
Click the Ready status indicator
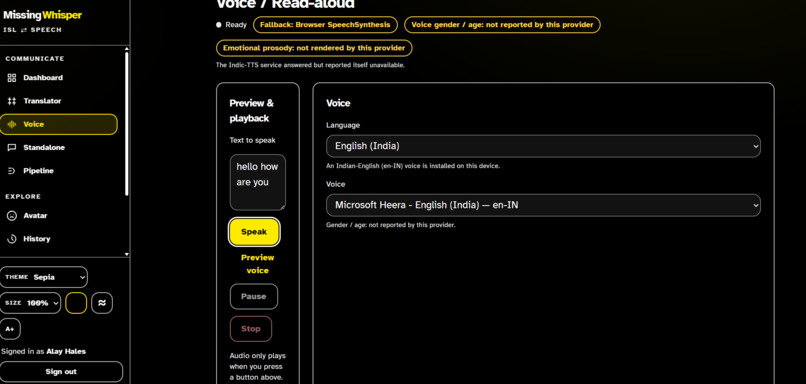coord(231,25)
